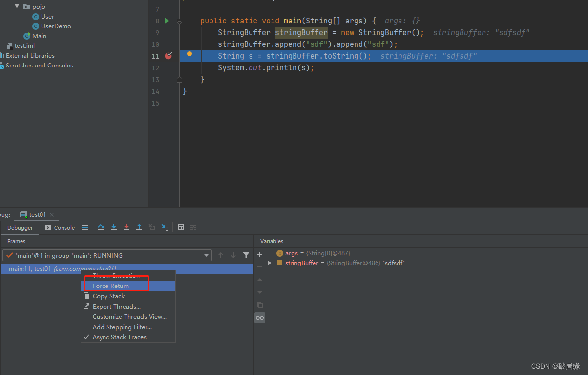
Task: Click the stringBuffer field icon in Variables
Action: click(280, 263)
